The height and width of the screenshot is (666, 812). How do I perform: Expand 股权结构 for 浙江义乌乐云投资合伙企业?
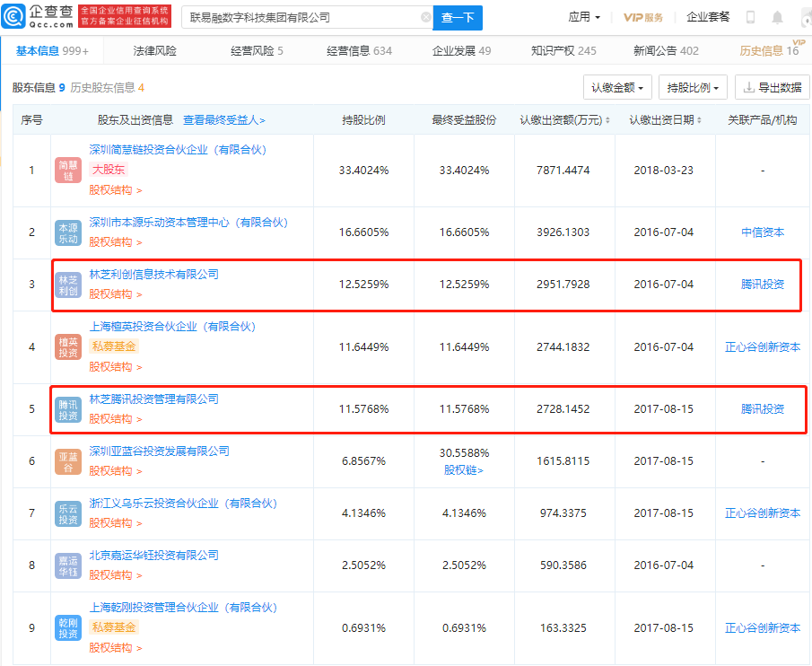pyautogui.click(x=115, y=523)
